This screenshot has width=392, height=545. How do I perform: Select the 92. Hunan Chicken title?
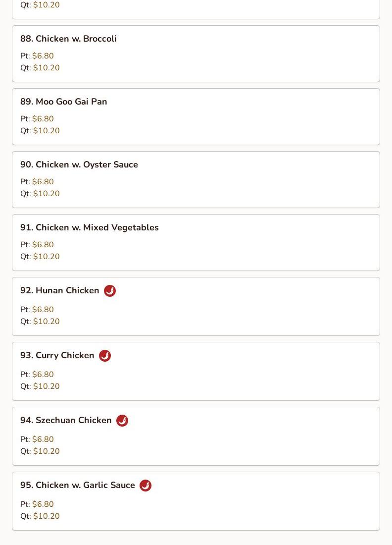pyautogui.click(x=60, y=290)
